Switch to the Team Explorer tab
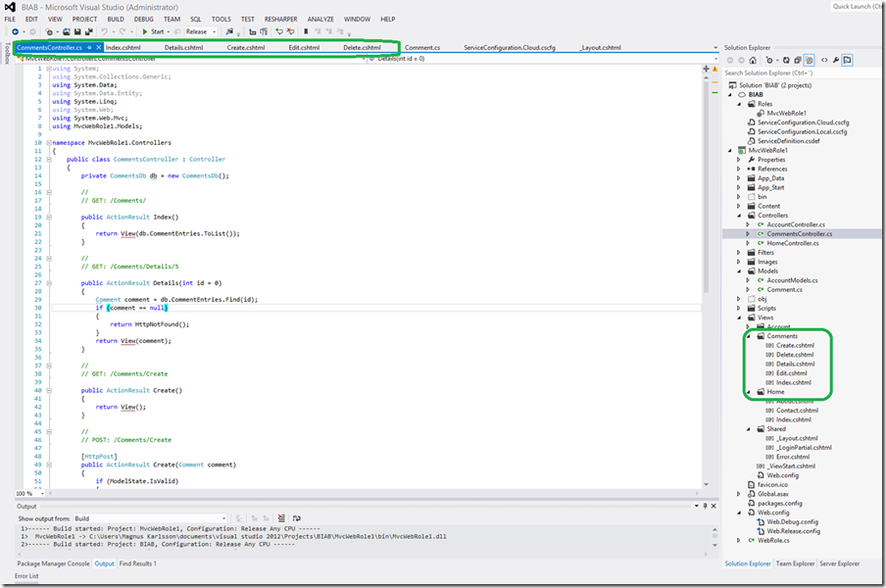 pyautogui.click(x=795, y=563)
